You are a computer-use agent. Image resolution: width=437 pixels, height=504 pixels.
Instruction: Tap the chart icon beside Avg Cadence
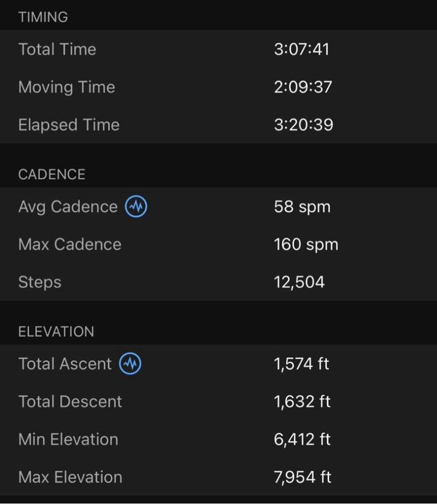coord(136,207)
